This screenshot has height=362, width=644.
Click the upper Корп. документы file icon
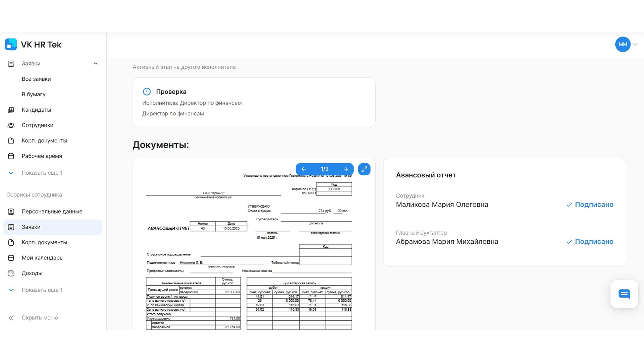pos(11,141)
